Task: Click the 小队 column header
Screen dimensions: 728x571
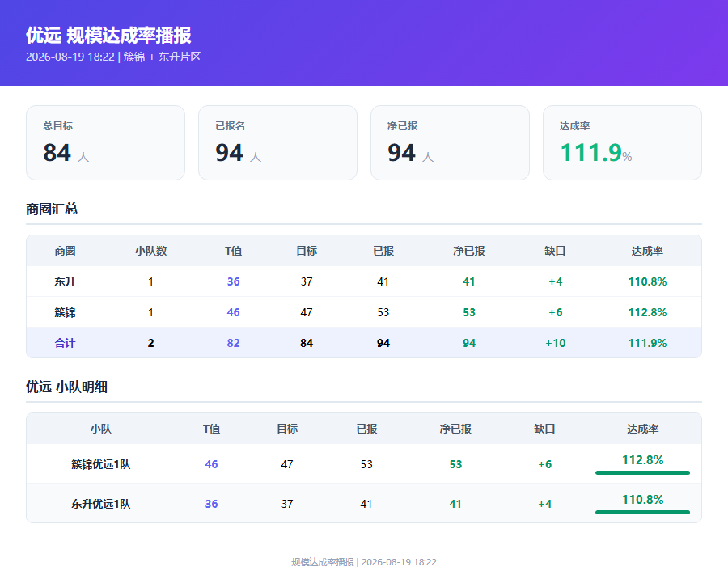Action: tap(101, 429)
